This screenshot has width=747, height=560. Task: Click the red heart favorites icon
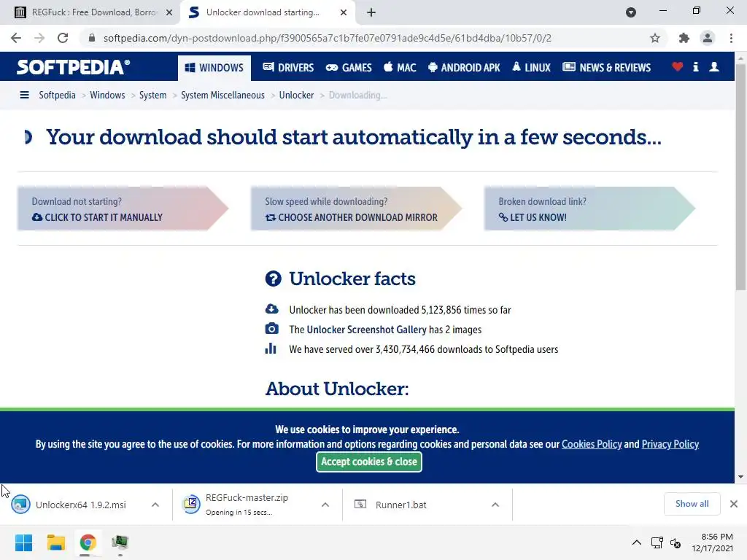coord(678,67)
